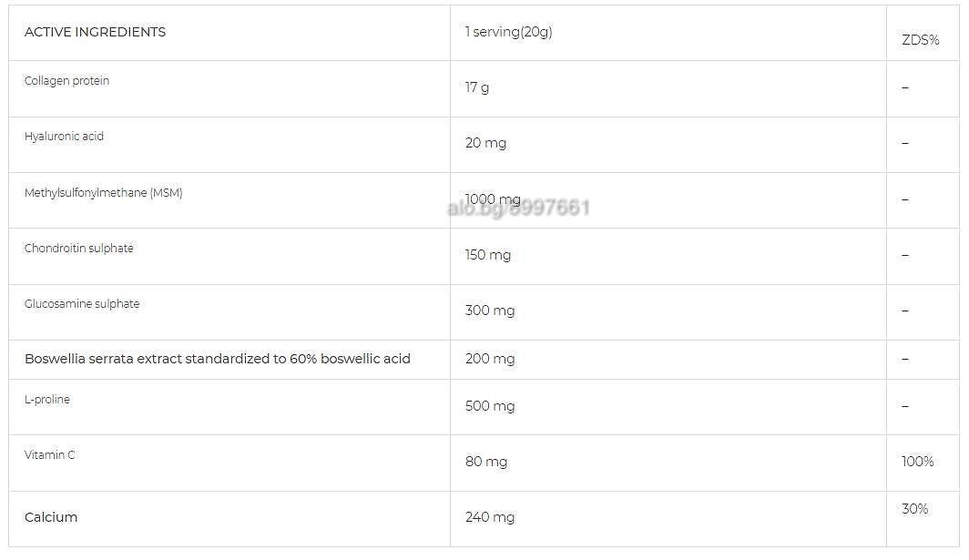This screenshot has width=969, height=560.
Task: Select the Glucosamine sulphate label
Action: (x=82, y=304)
